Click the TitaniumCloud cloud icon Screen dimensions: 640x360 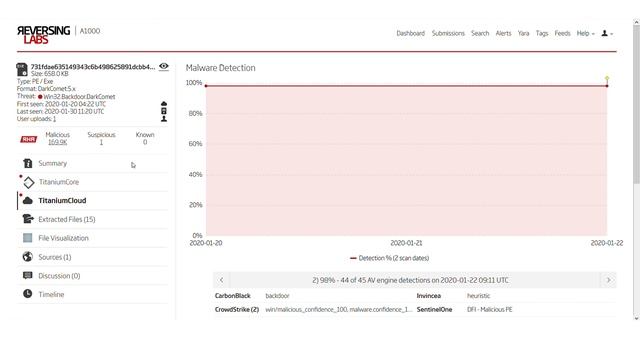[28, 200]
